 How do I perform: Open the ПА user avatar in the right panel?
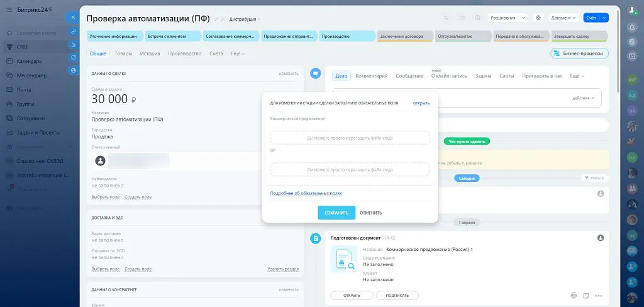(x=633, y=157)
